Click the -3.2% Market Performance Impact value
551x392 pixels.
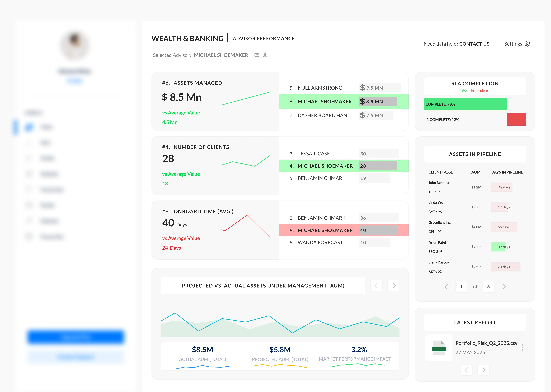[x=357, y=349]
